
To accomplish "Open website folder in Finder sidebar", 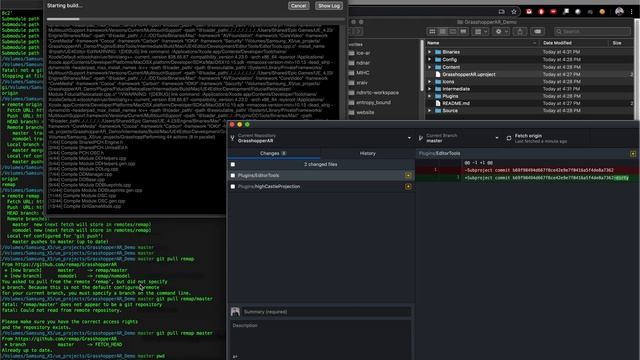I will click(x=365, y=112).
